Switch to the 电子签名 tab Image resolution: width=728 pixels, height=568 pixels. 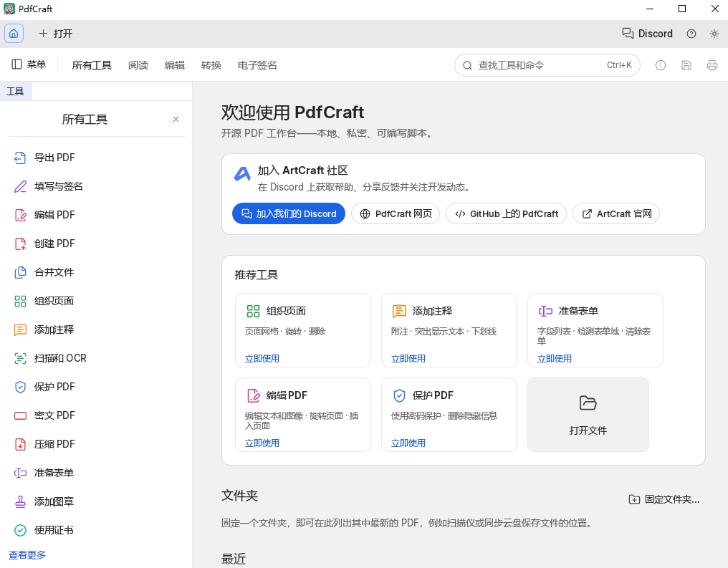257,65
